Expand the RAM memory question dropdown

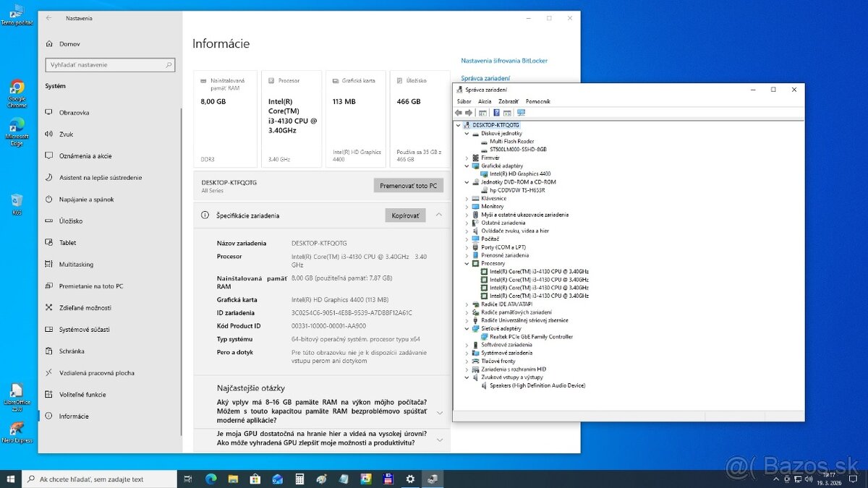[439, 412]
